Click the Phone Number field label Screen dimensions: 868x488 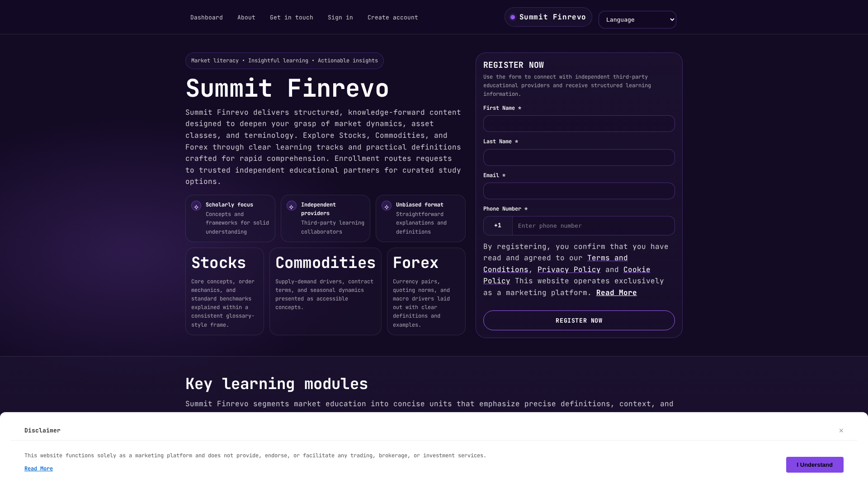coord(505,209)
